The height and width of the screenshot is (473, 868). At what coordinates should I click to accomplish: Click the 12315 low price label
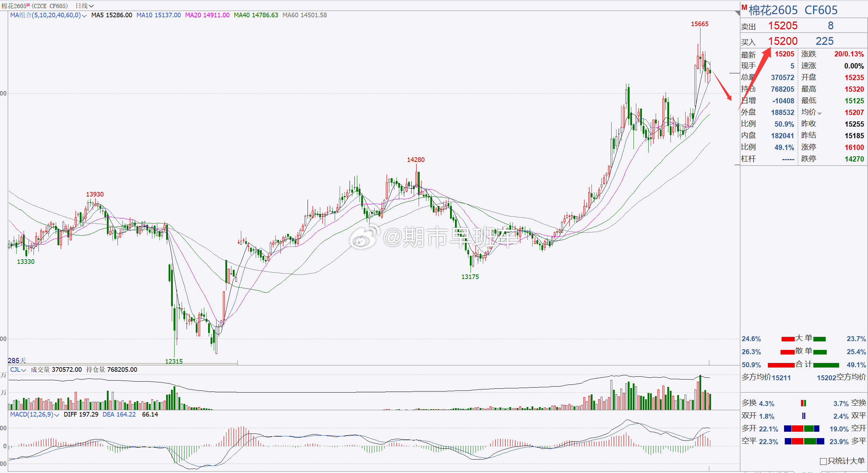click(174, 361)
